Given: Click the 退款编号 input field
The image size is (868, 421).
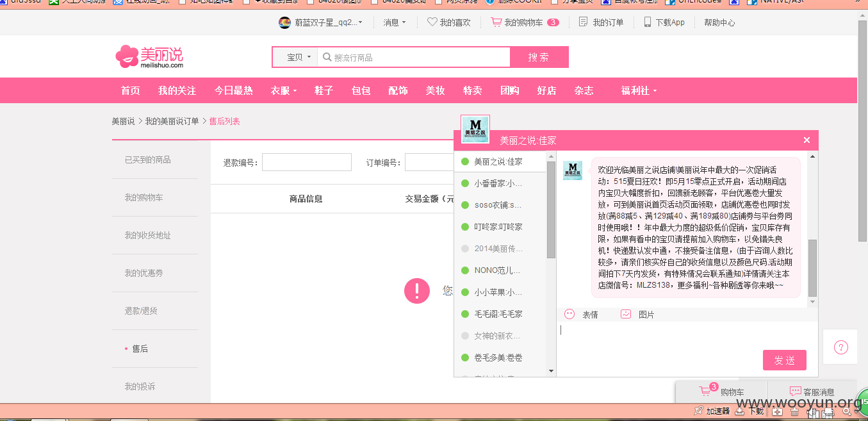Looking at the screenshot, I should click(x=307, y=162).
